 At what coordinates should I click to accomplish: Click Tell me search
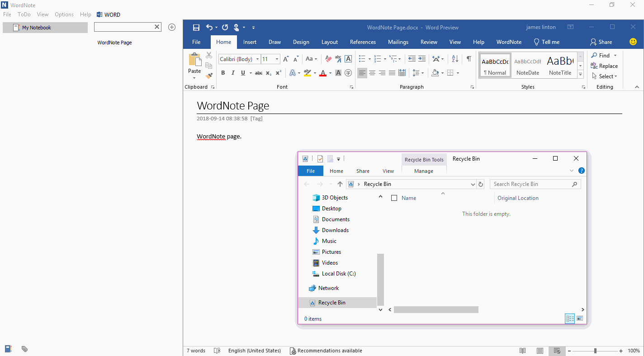click(x=546, y=42)
